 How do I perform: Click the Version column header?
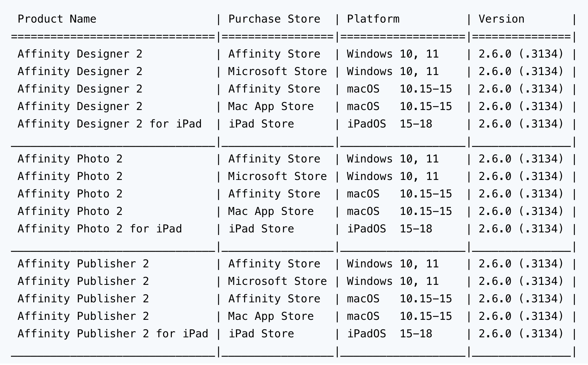pyautogui.click(x=502, y=19)
